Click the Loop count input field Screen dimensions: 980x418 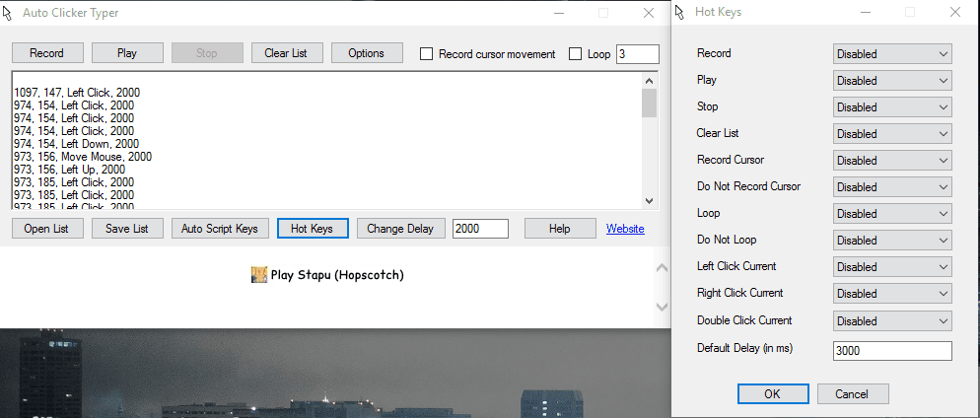click(x=638, y=54)
